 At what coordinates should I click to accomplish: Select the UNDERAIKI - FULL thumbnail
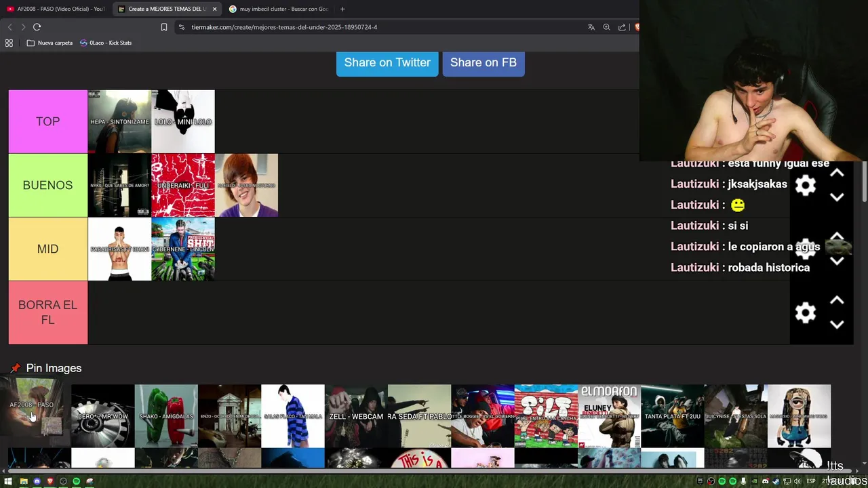(183, 185)
